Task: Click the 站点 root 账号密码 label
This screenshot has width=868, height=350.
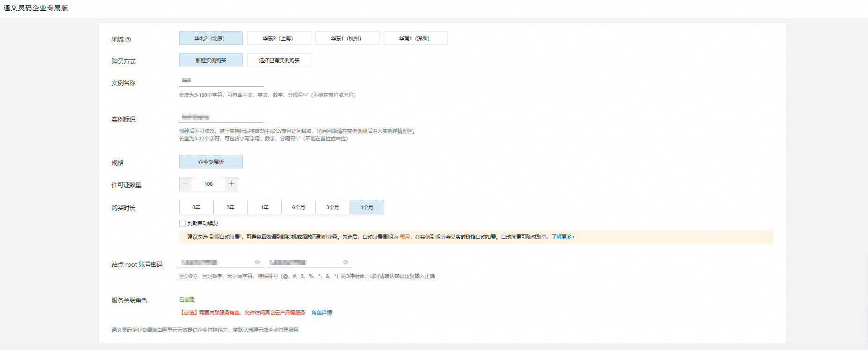Action: click(x=137, y=264)
